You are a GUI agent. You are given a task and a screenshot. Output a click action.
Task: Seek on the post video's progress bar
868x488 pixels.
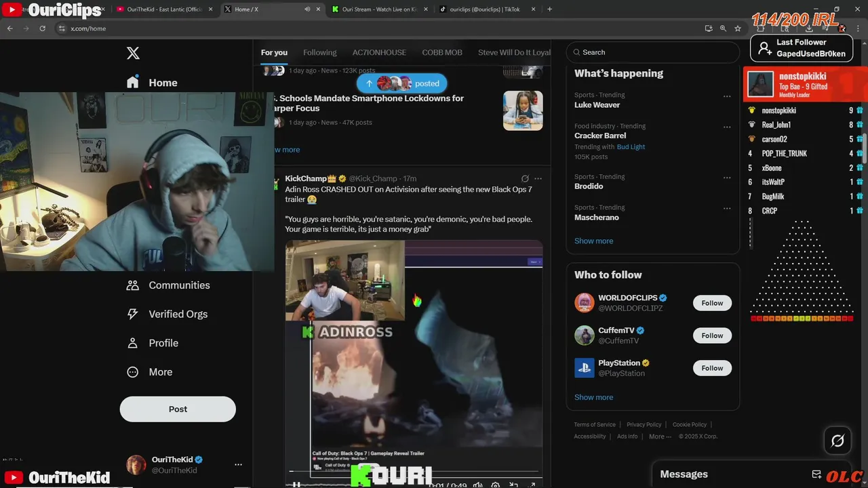point(414,471)
